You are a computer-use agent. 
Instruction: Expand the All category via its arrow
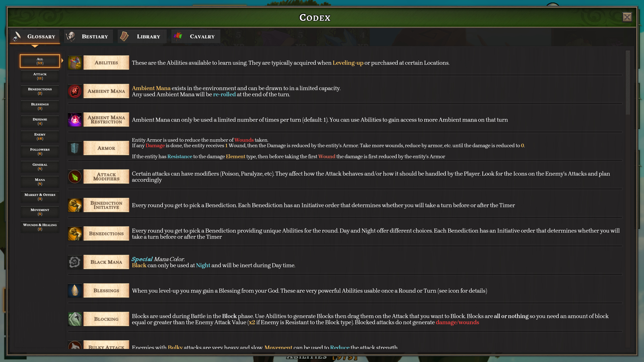(62, 61)
